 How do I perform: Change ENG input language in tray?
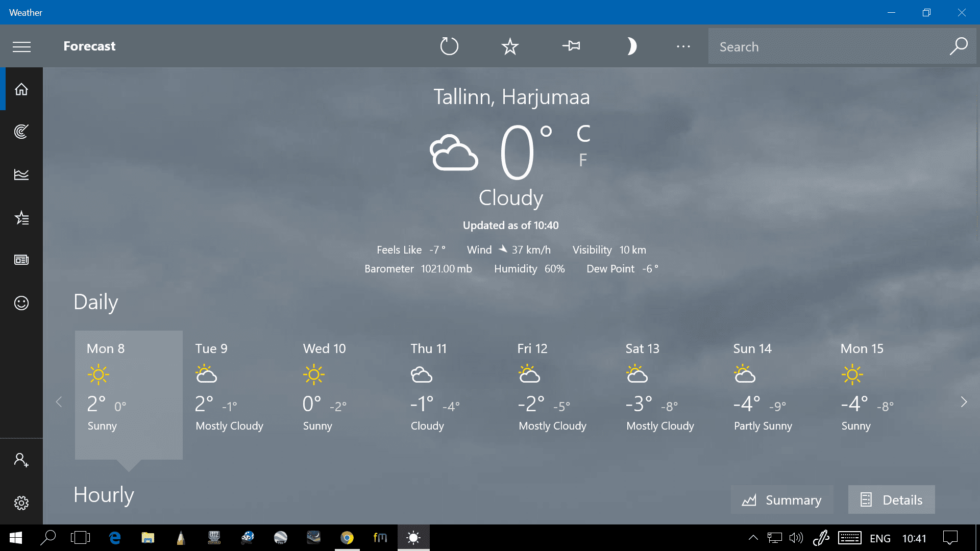[x=880, y=539]
